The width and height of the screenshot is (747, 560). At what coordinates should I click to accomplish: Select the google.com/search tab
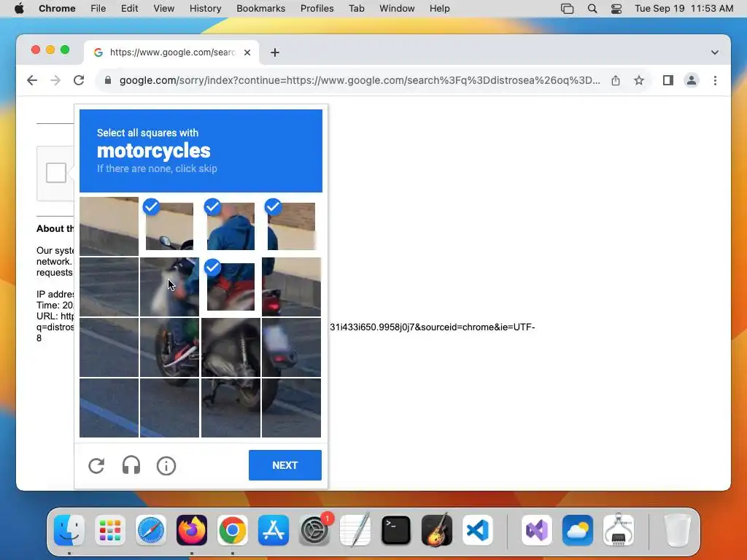click(x=171, y=52)
